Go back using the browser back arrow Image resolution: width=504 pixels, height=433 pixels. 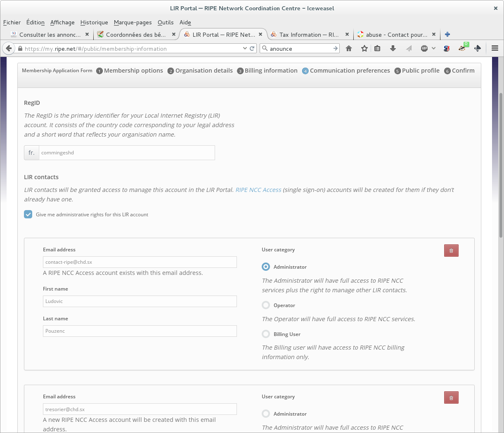pyautogui.click(x=9, y=48)
